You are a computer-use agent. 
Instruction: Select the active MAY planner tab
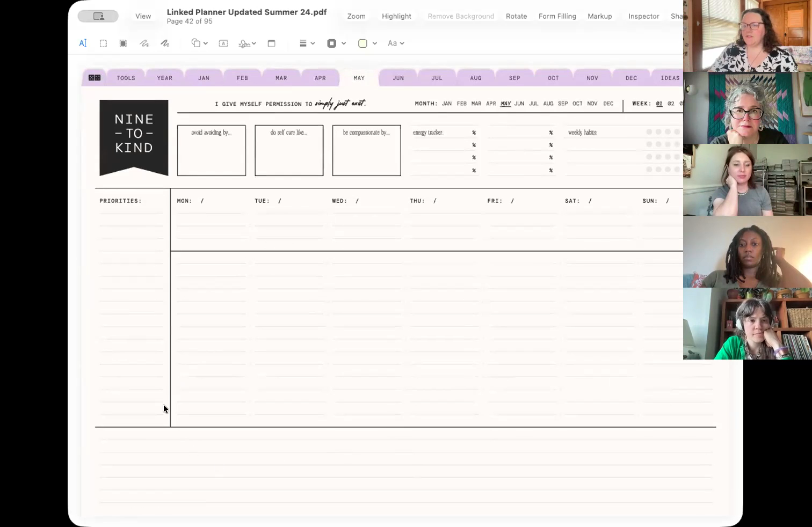point(359,78)
